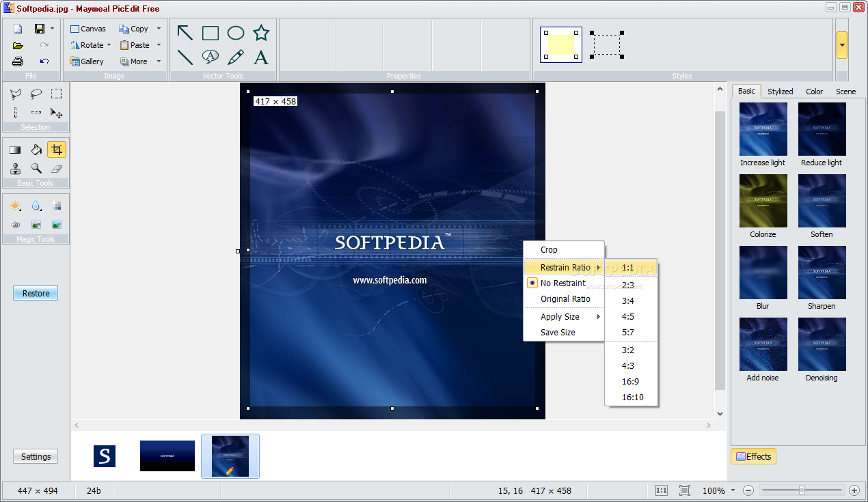Select the polygon selection tool
This screenshot has width=868, height=502.
click(16, 94)
